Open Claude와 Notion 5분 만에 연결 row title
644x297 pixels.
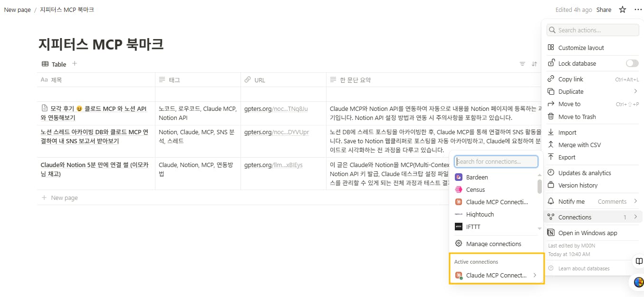tap(95, 169)
